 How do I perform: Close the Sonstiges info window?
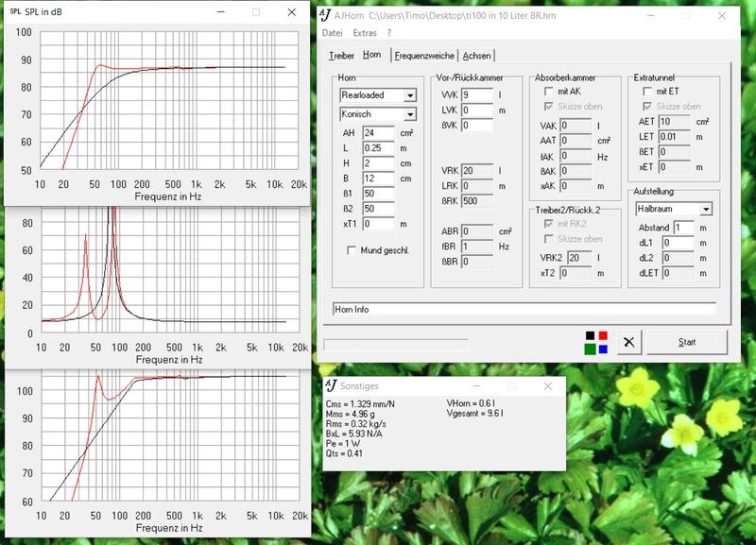547,386
